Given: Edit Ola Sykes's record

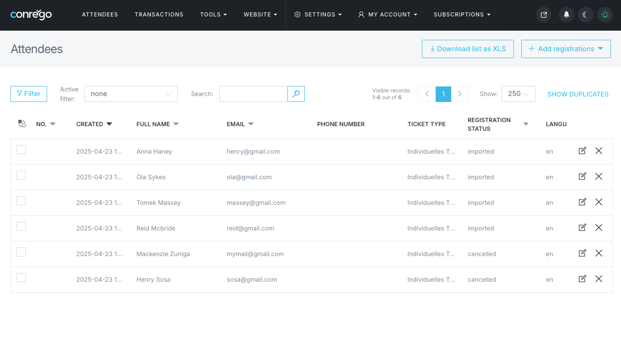Looking at the screenshot, I should [x=582, y=177].
